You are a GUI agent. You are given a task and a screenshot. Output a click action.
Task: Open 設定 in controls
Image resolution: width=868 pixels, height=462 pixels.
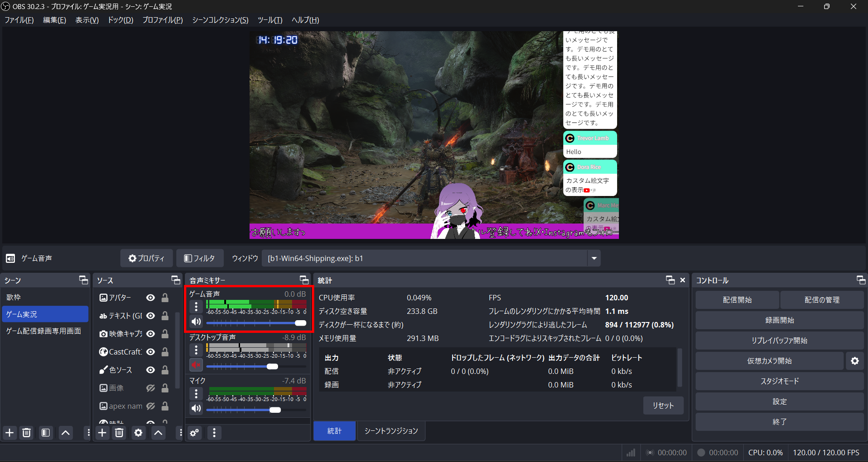(779, 401)
